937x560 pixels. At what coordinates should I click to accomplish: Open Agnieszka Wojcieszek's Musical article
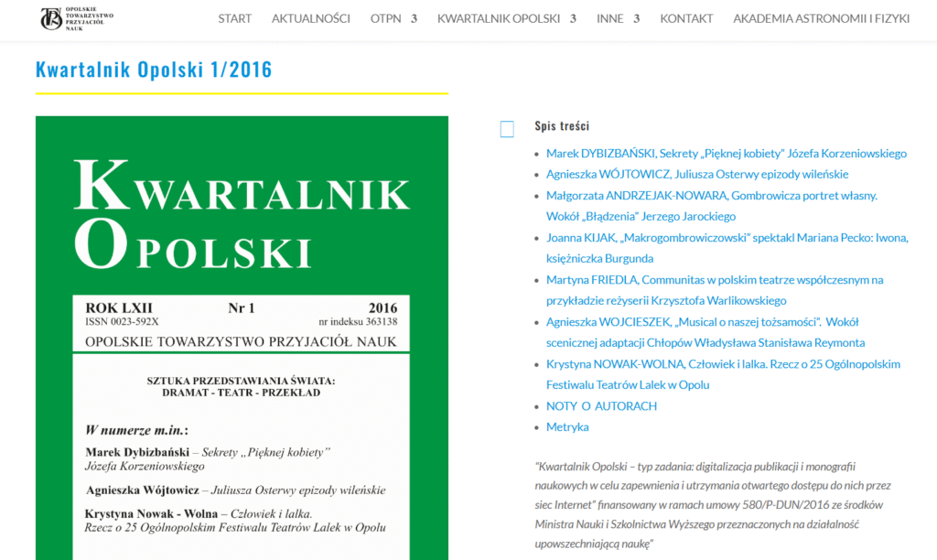point(702,322)
